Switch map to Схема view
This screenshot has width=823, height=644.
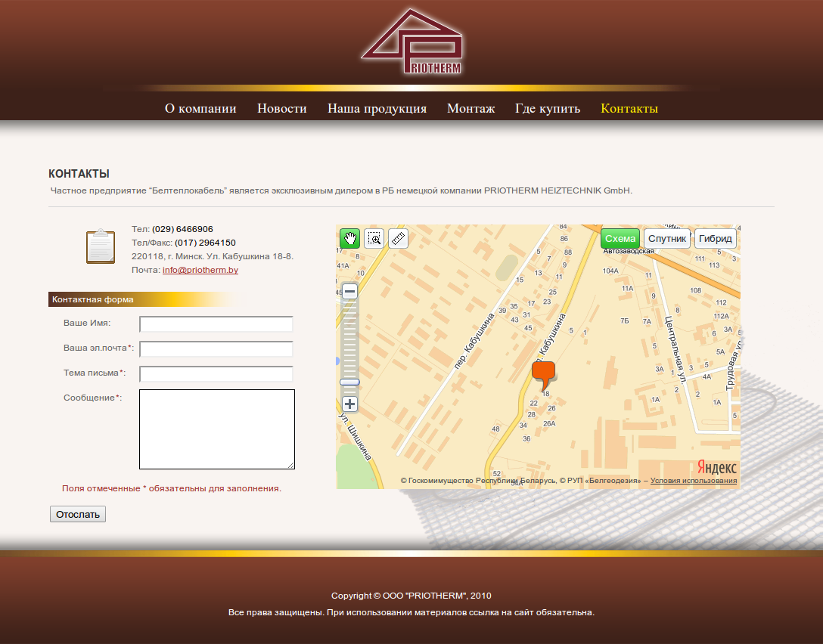click(620, 238)
